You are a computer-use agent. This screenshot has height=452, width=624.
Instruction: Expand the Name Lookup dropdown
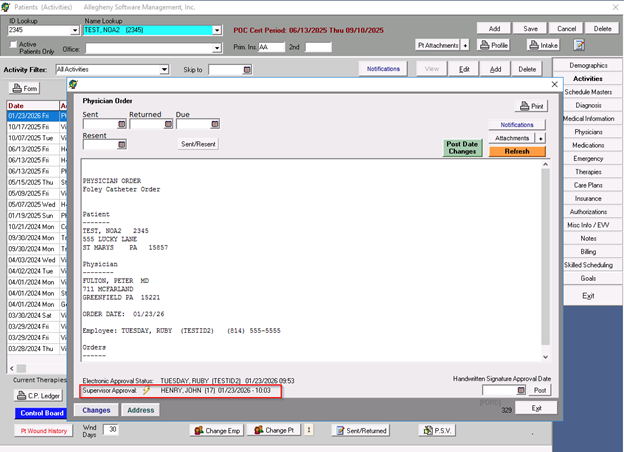coord(217,30)
